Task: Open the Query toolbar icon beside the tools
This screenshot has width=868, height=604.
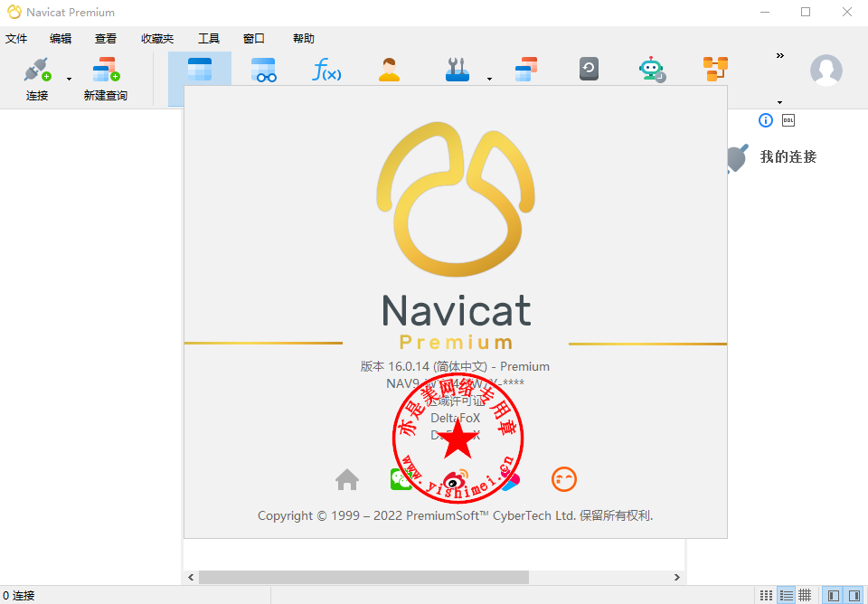Action: coord(526,70)
